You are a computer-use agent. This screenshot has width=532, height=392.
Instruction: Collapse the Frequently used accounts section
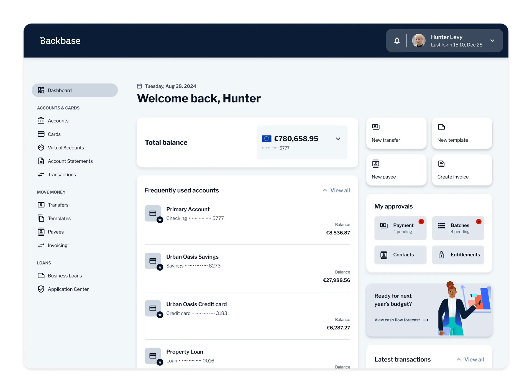pos(325,190)
